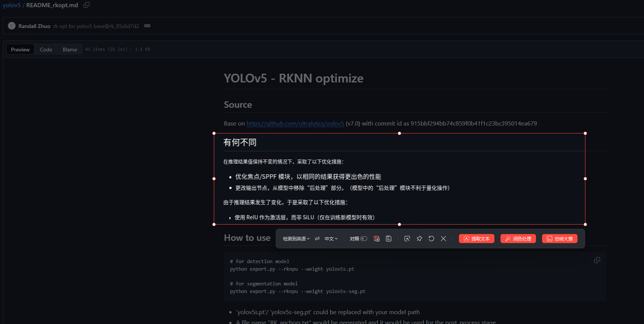
Task: Click the left-middle handle of the red selection box
Action: click(214, 178)
